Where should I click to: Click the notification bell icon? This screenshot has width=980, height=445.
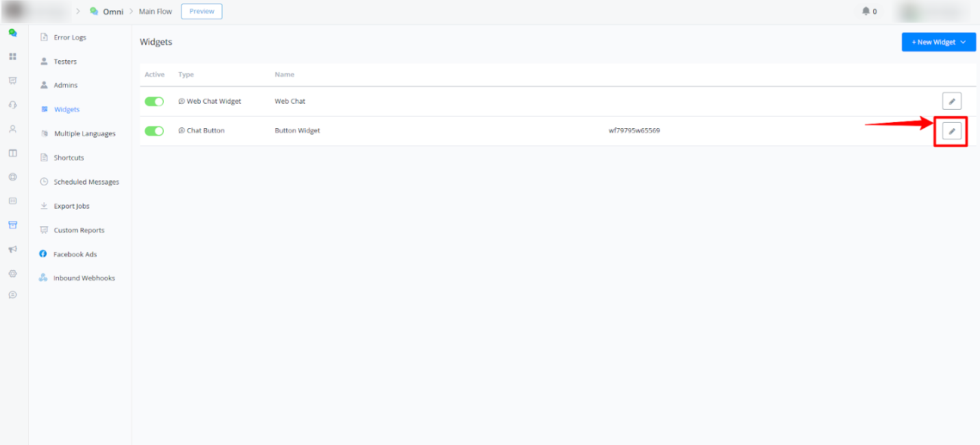pos(866,11)
